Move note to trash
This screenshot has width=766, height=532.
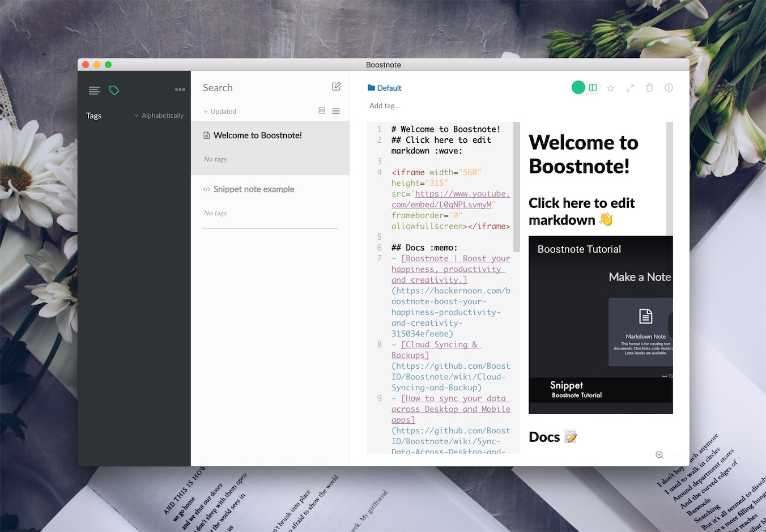click(x=649, y=88)
